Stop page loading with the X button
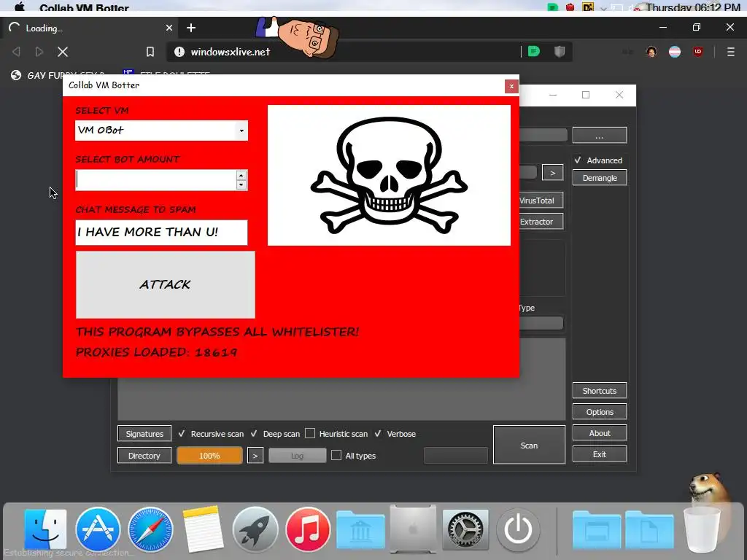Image resolution: width=747 pixels, height=560 pixels. point(63,52)
